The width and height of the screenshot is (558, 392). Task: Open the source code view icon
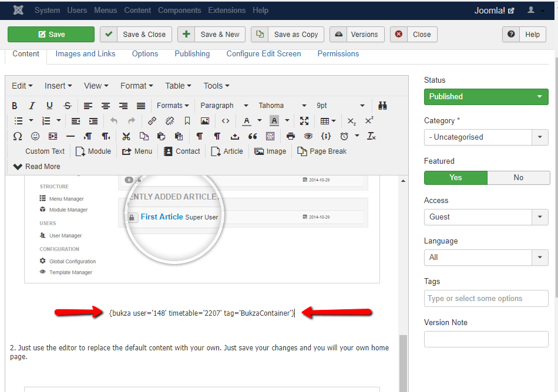[225, 121]
